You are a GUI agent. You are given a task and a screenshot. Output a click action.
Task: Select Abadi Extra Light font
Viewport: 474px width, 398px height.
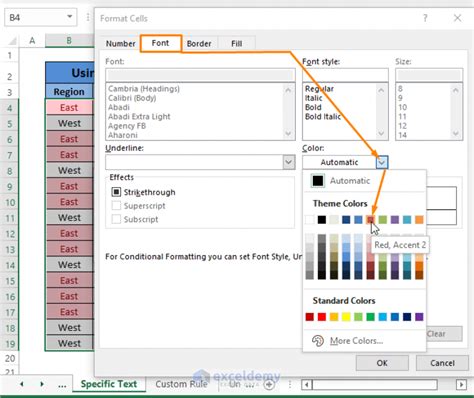[139, 116]
